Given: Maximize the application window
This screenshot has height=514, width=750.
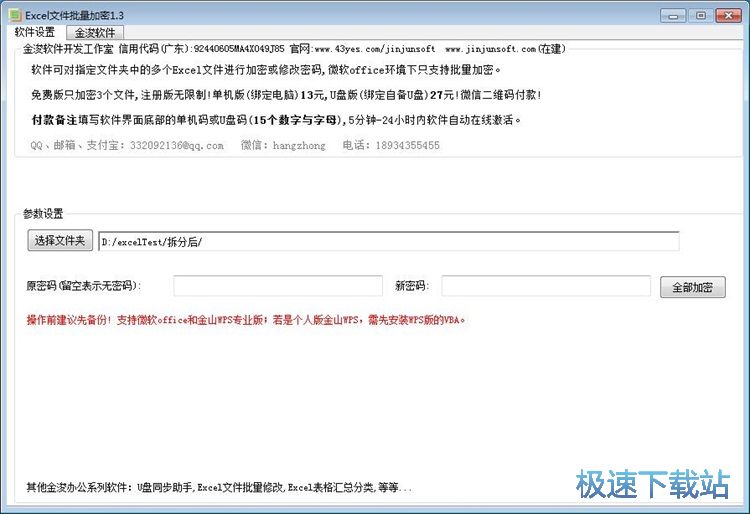Looking at the screenshot, I should tap(700, 15).
